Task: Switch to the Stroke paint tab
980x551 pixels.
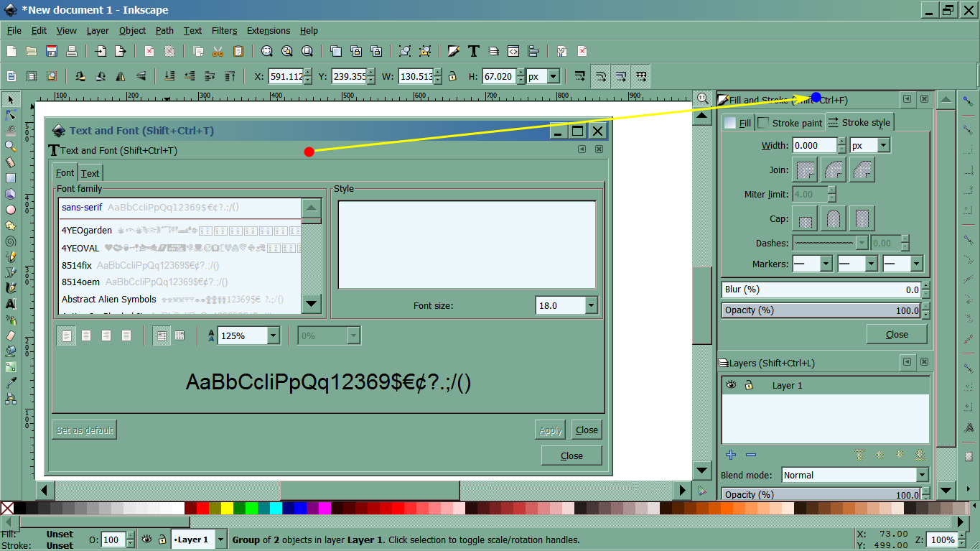Action: click(790, 123)
